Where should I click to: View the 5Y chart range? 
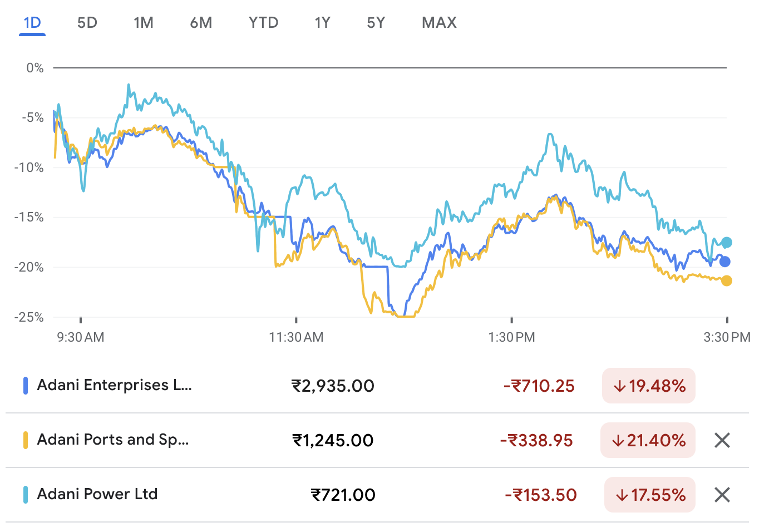tap(376, 23)
